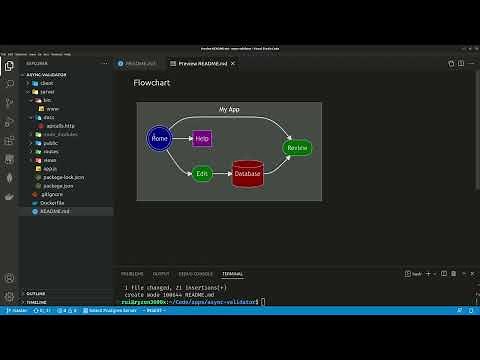This screenshot has width=480, height=360.
Task: Click the feedback icon in status bar
Action: tap(460, 310)
